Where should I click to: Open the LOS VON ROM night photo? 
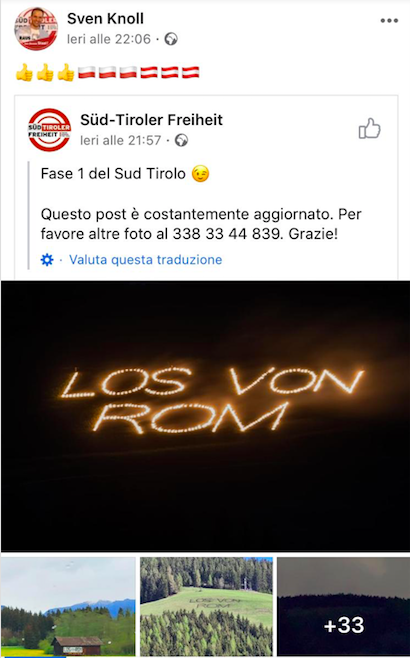206,416
